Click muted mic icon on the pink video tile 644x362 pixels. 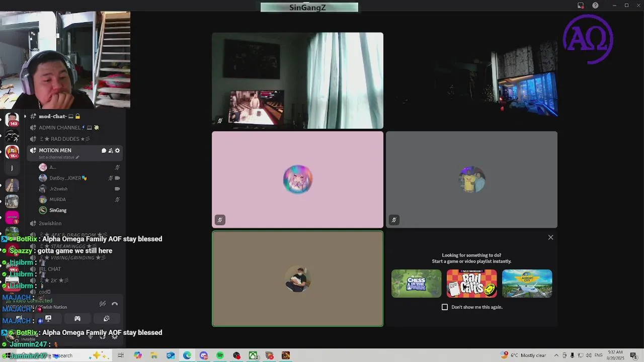point(220,220)
